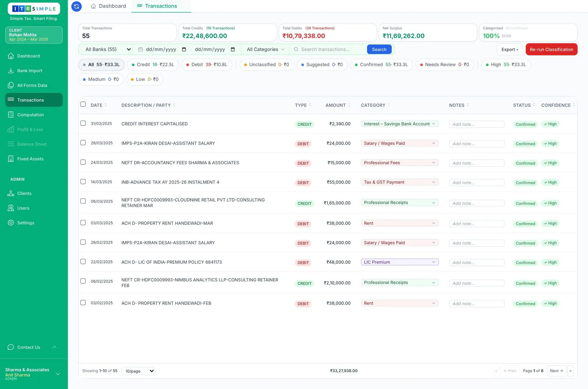Image resolution: width=588 pixels, height=389 pixels.
Task: Check the Cloudnine Retail row checkbox
Action: [83, 201]
